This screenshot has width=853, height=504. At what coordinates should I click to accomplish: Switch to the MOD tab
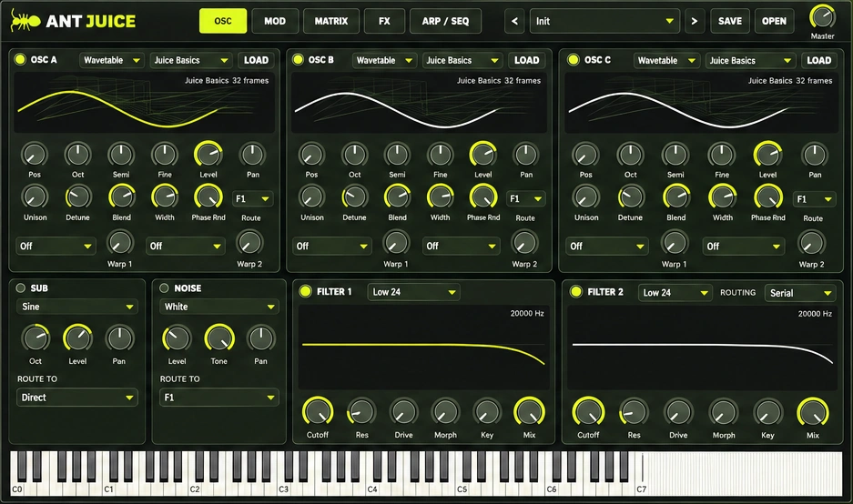click(275, 21)
